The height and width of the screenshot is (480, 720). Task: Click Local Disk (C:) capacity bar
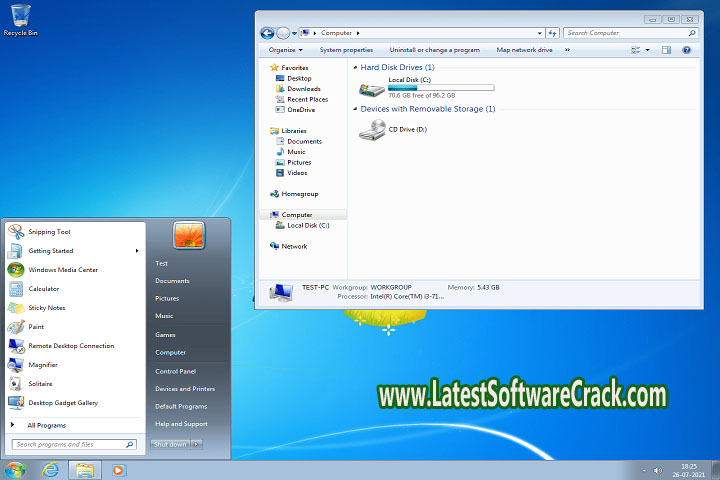point(427,88)
